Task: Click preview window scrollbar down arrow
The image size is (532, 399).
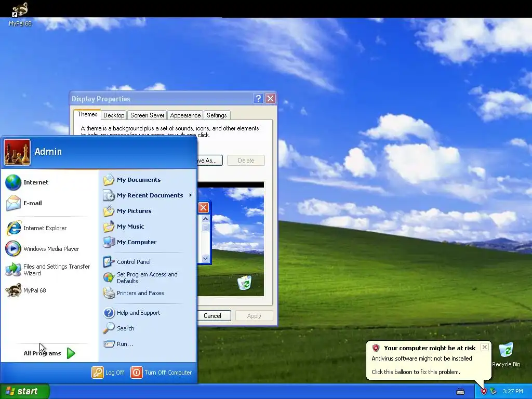Action: pos(205,258)
